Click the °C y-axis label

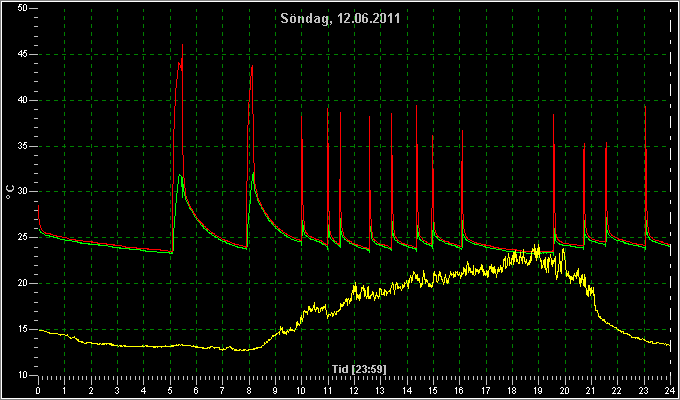pyautogui.click(x=10, y=192)
